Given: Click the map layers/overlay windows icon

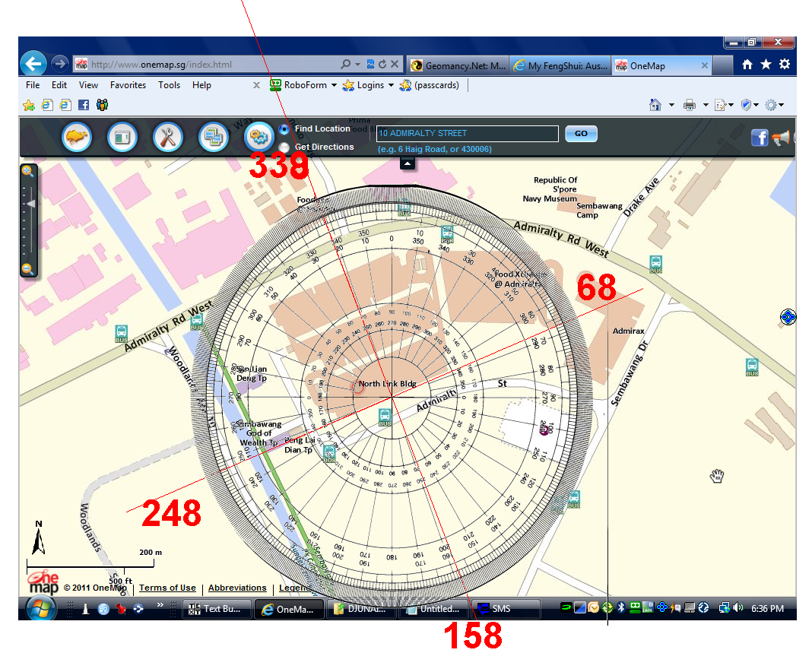Looking at the screenshot, I should pos(213,138).
